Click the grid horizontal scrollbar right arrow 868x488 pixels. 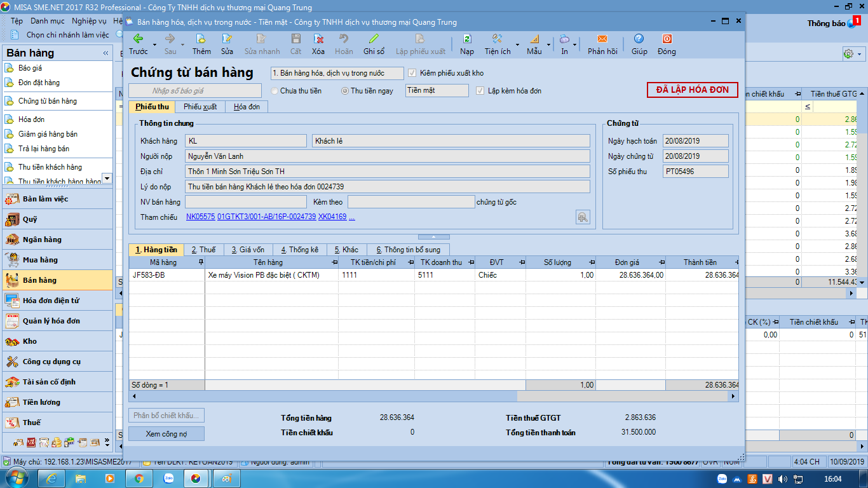click(734, 396)
